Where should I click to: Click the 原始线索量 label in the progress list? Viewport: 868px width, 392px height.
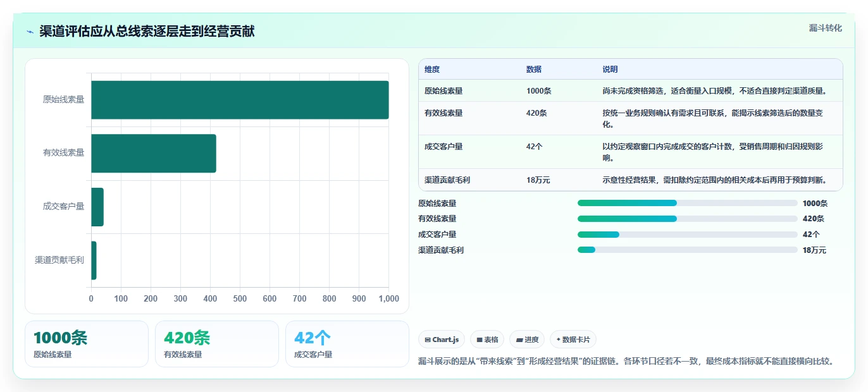[x=437, y=204]
